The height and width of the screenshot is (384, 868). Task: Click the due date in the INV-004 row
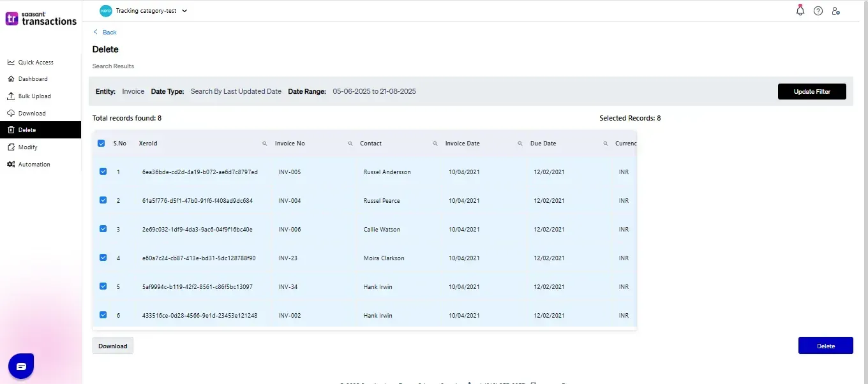coord(549,201)
